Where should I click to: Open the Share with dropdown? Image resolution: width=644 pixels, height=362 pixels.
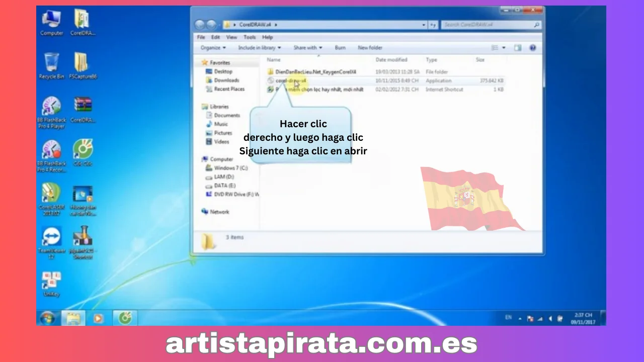tap(308, 48)
